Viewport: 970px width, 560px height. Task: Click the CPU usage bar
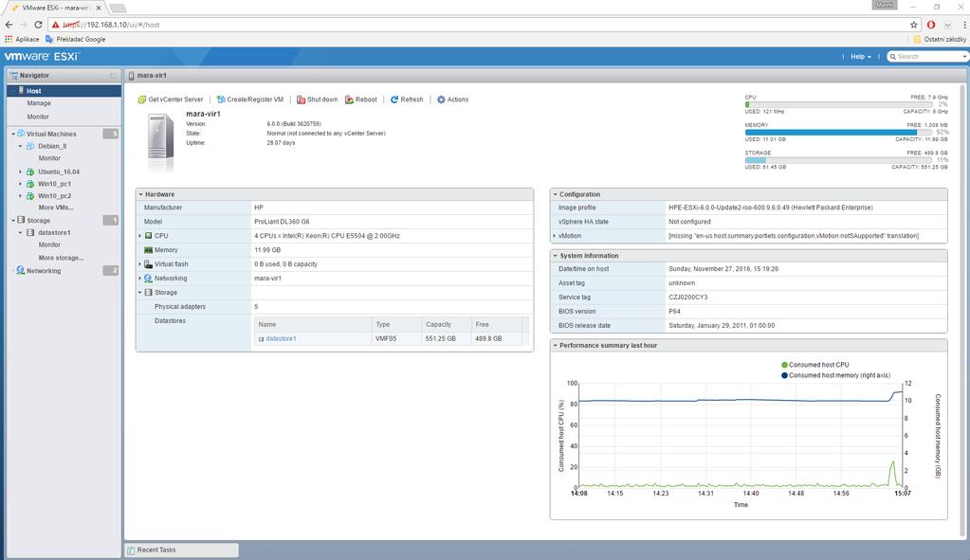pos(837,104)
